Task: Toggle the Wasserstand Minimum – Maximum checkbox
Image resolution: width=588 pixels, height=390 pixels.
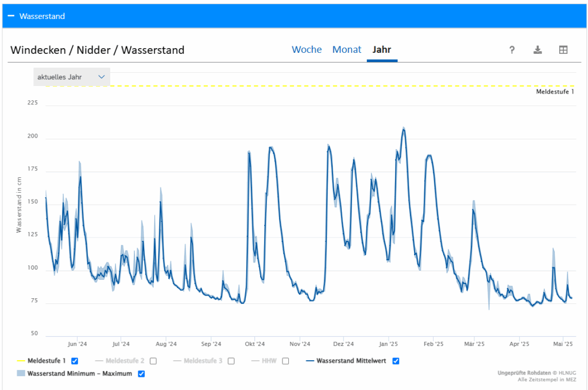Action: coord(141,374)
